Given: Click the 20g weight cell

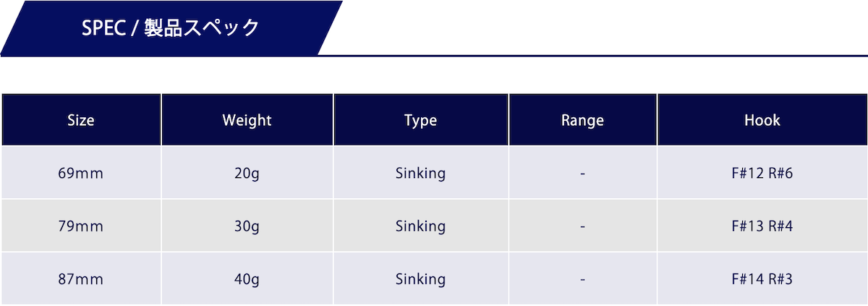Looking at the screenshot, I should pyautogui.click(x=247, y=174).
